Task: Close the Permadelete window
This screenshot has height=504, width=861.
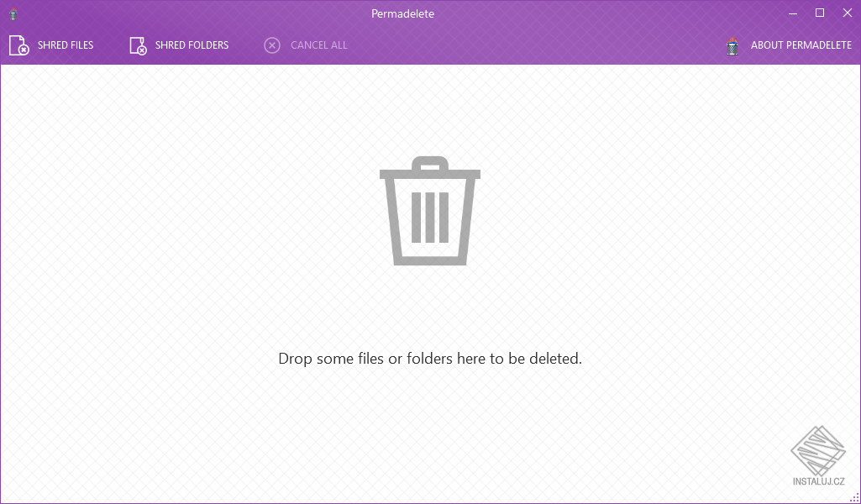Action: [x=848, y=13]
